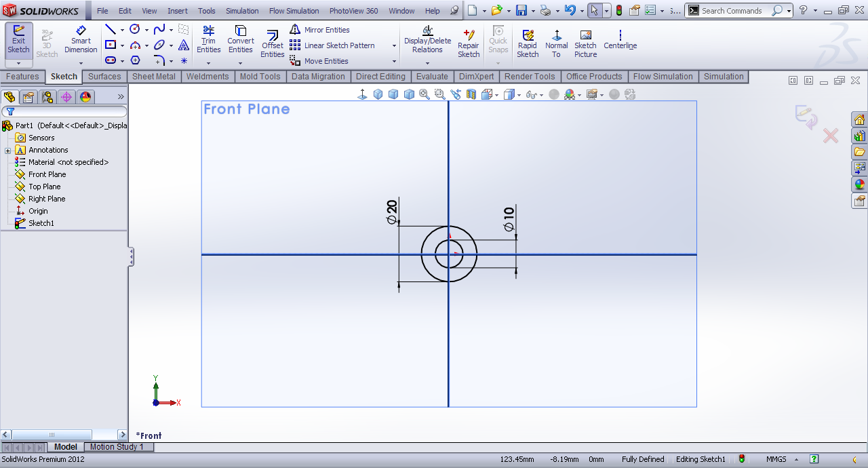868x468 pixels.
Task: Switch to the Features tab
Action: (22, 77)
